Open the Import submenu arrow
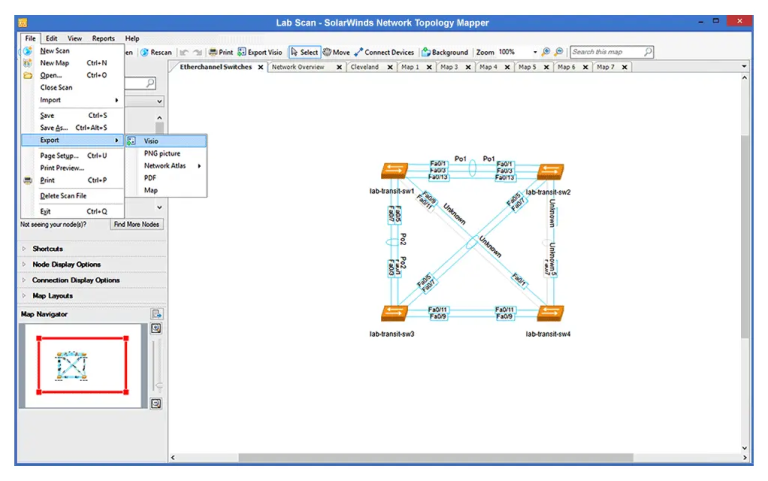 117,100
